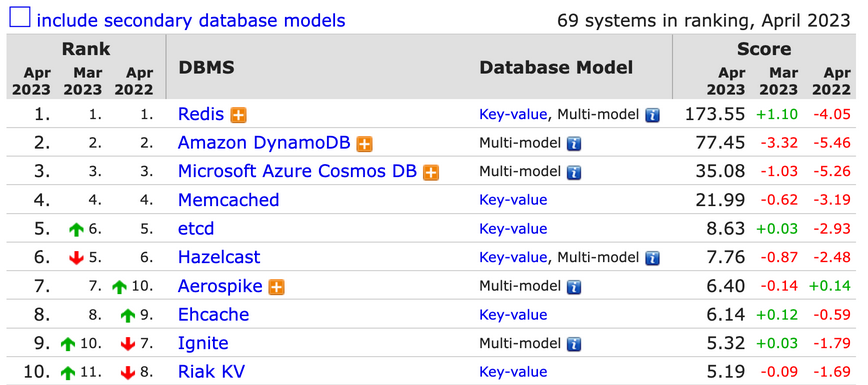Click the red down arrow before 8. in the Riak KV row
This screenshot has height=385, width=868.
click(128, 373)
